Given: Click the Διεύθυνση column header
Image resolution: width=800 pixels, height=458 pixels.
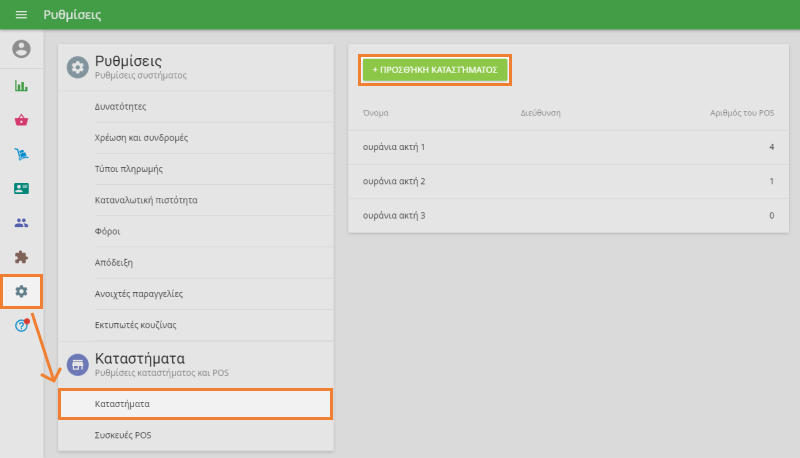Looking at the screenshot, I should point(540,113).
